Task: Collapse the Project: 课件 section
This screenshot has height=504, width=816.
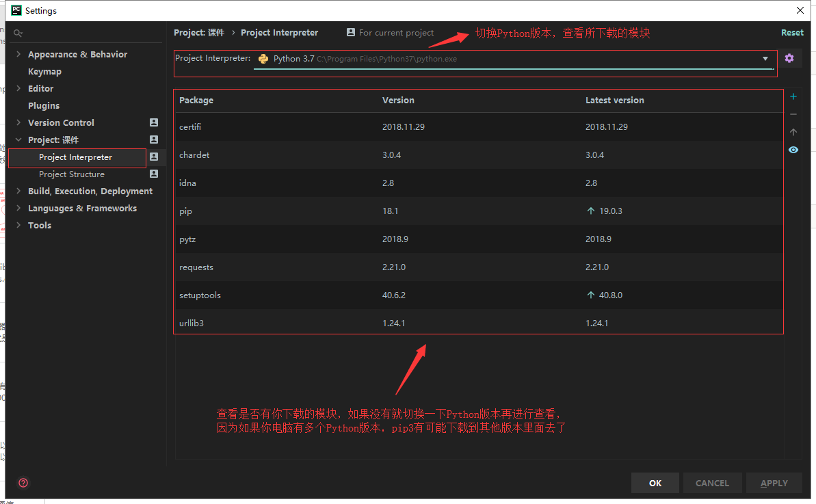Action: coord(18,140)
